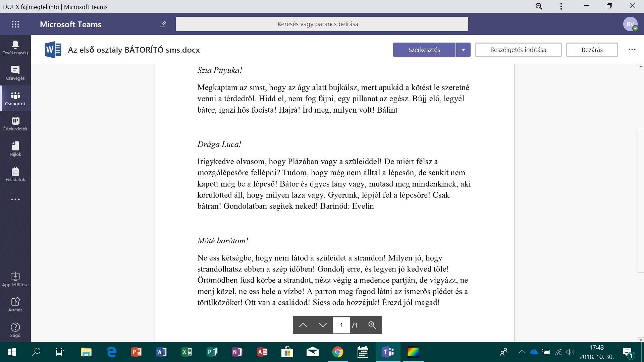Open Publisher from taskbar

pyautogui.click(x=212, y=352)
